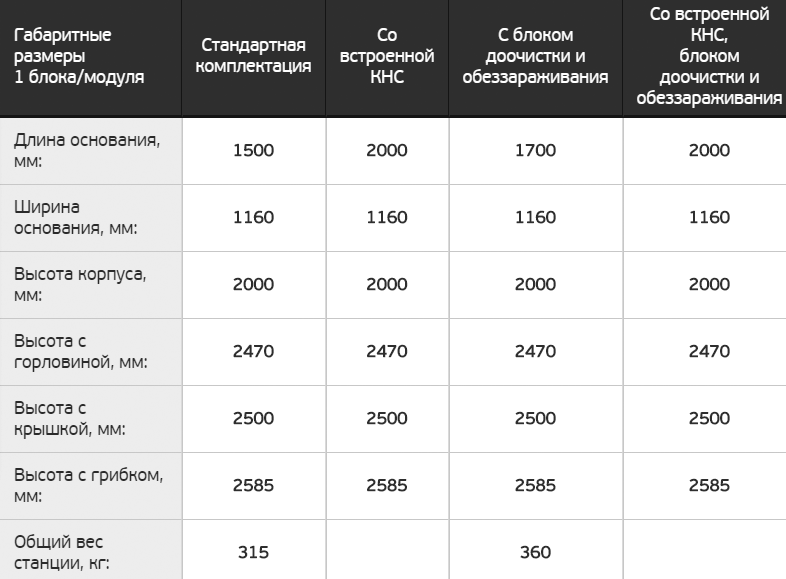Click the 'Высота с горловиной, мм:' label
Viewport: 786px width, 579px height.
80,351
